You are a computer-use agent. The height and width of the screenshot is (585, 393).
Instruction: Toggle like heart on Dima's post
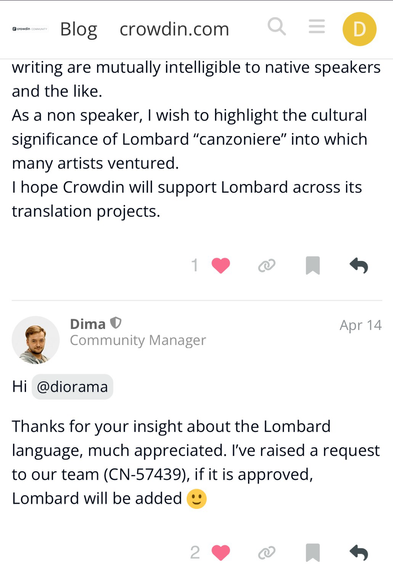[221, 553]
